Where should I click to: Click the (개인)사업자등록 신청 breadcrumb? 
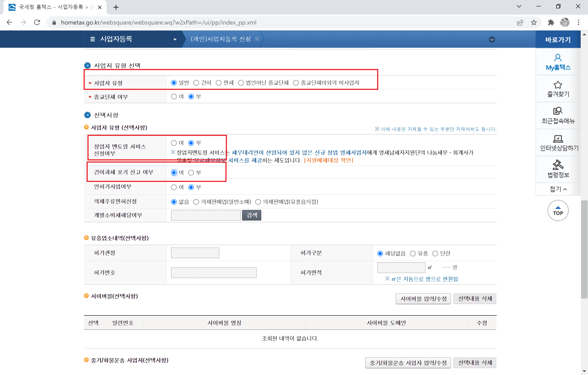220,39
